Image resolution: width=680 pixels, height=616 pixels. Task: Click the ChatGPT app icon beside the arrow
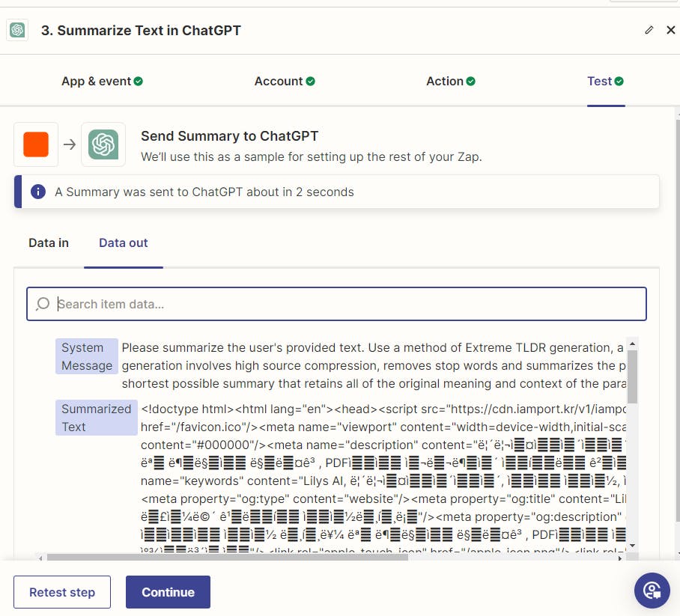(103, 144)
